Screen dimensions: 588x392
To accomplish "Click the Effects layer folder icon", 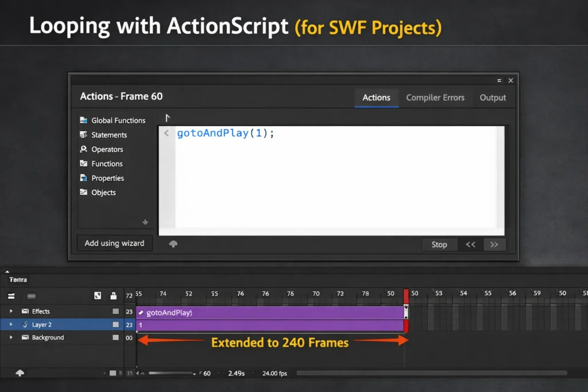I will tap(25, 311).
